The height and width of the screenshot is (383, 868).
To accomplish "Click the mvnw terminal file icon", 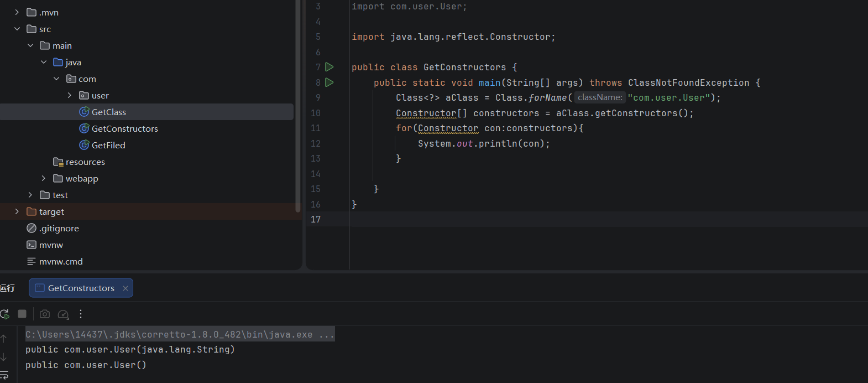I will pyautogui.click(x=32, y=245).
